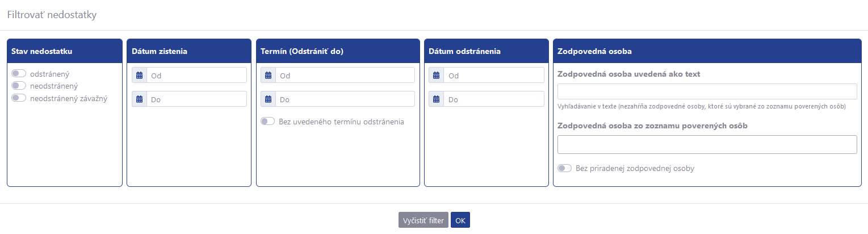
Task: Open calendar icon for Termín Od field
Action: coord(269,75)
